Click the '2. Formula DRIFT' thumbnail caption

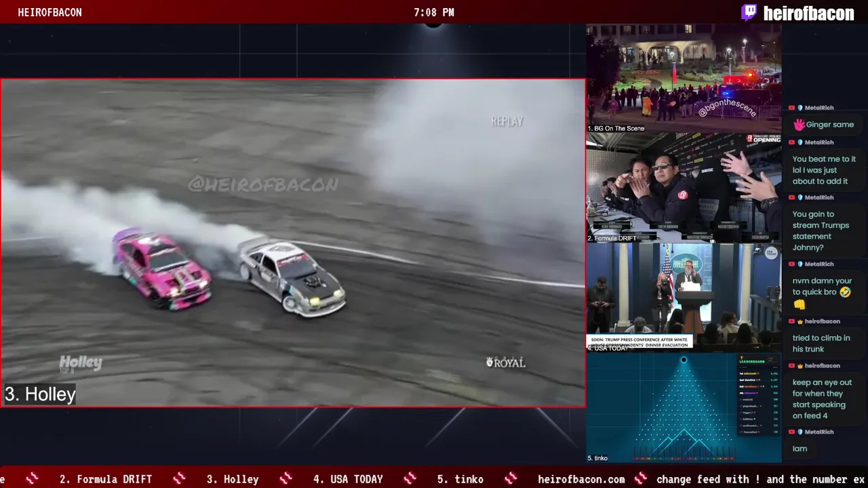pyautogui.click(x=612, y=239)
